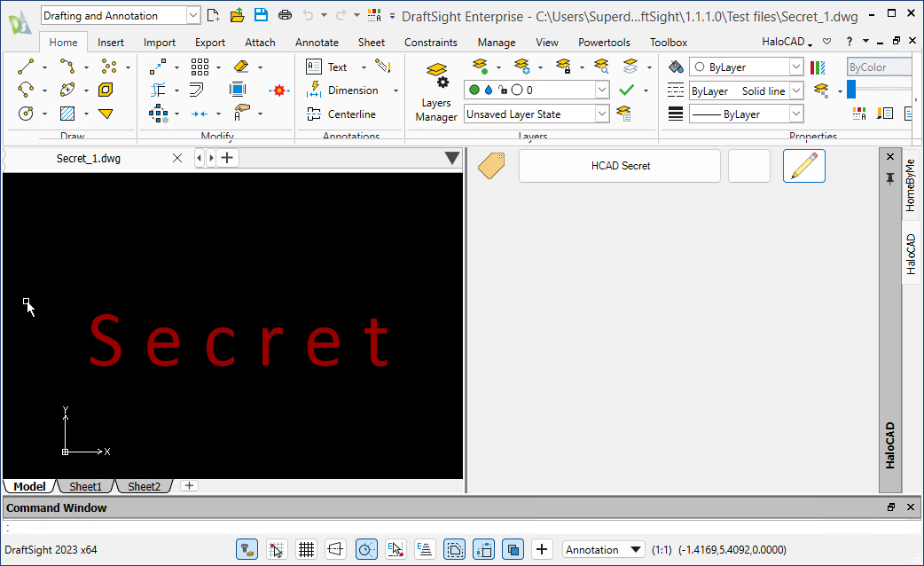This screenshot has width=924, height=566.
Task: Click the HaloCAD pencil edit icon
Action: 803,166
